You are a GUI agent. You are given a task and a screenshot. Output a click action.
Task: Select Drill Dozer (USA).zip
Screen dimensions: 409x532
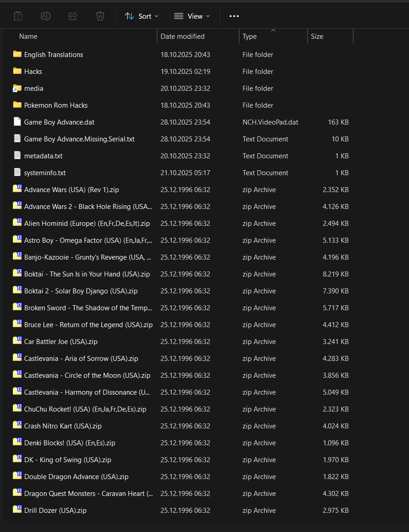(x=55, y=511)
